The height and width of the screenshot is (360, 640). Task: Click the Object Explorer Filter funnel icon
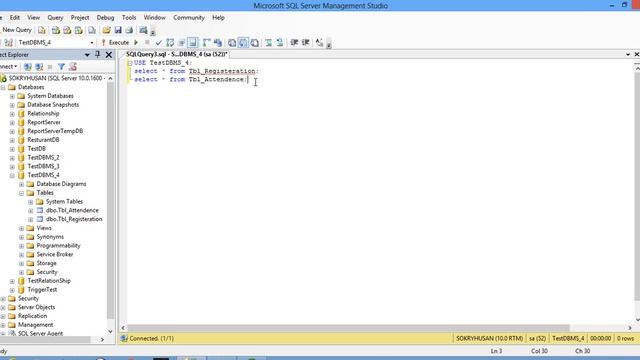[x=61, y=67]
